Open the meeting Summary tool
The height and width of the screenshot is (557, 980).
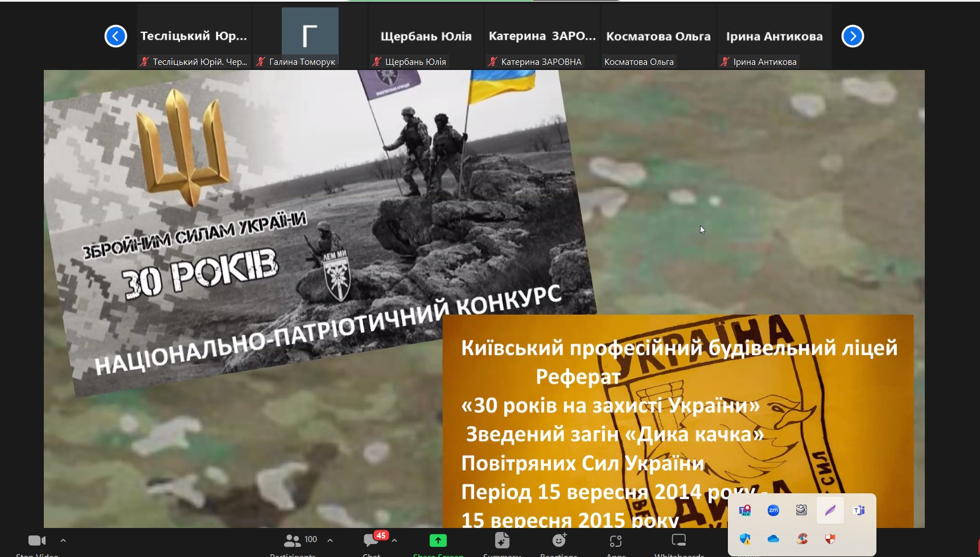click(x=502, y=541)
